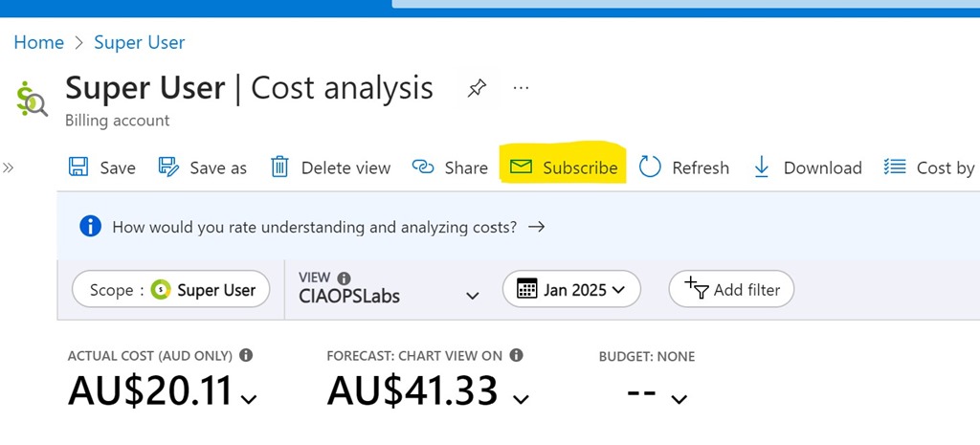Open the CIAOPSLabs view dropdown

click(x=472, y=296)
